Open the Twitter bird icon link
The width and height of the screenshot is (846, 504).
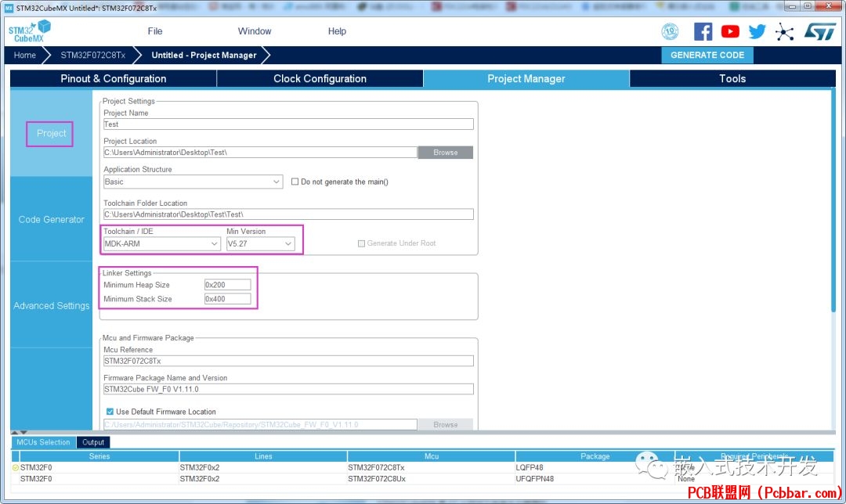tap(757, 31)
